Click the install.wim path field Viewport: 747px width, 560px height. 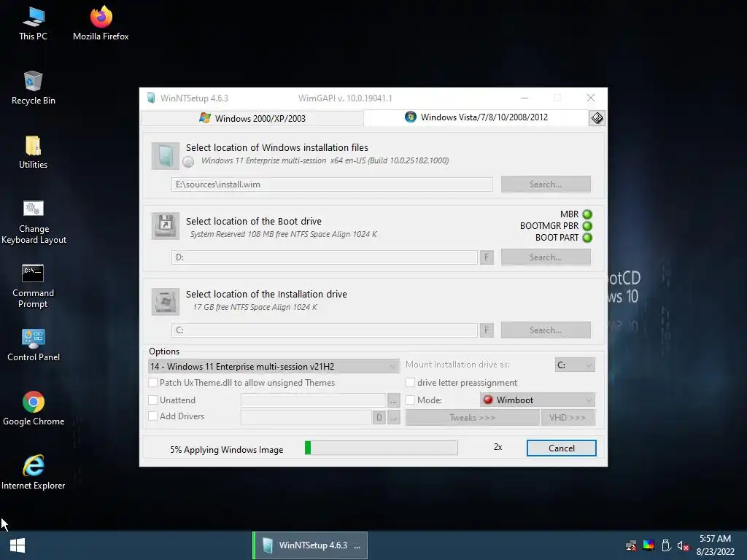332,184
